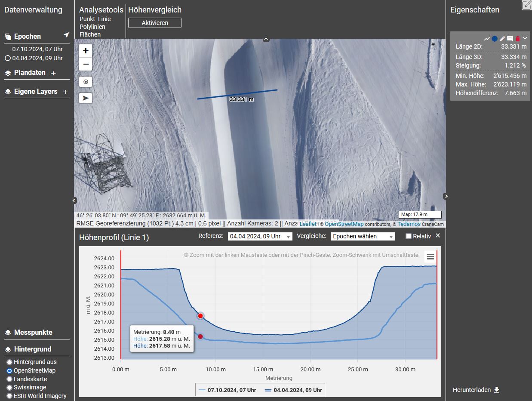This screenshot has width=532, height=401.
Task: Zoom out of the map
Action: (86, 65)
